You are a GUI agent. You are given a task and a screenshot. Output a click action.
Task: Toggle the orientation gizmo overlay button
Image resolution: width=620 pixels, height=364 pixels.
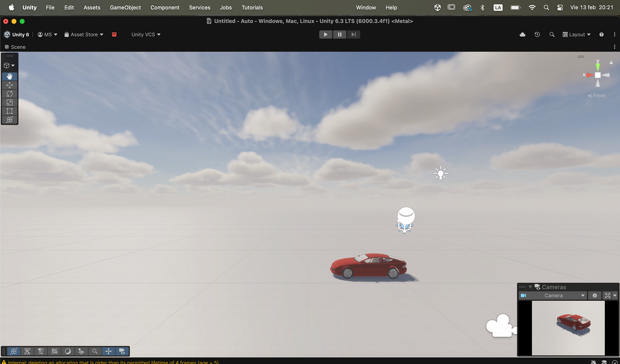click(108, 351)
